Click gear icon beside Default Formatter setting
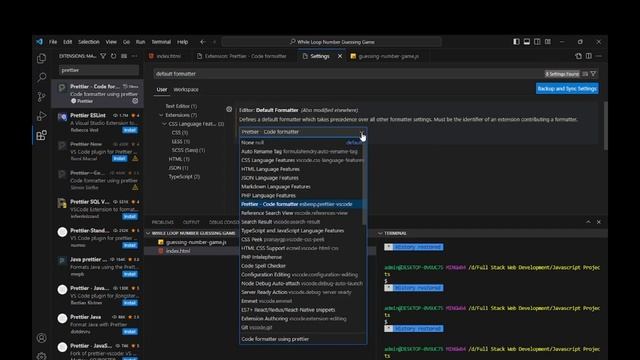640x360 pixels. [x=229, y=109]
